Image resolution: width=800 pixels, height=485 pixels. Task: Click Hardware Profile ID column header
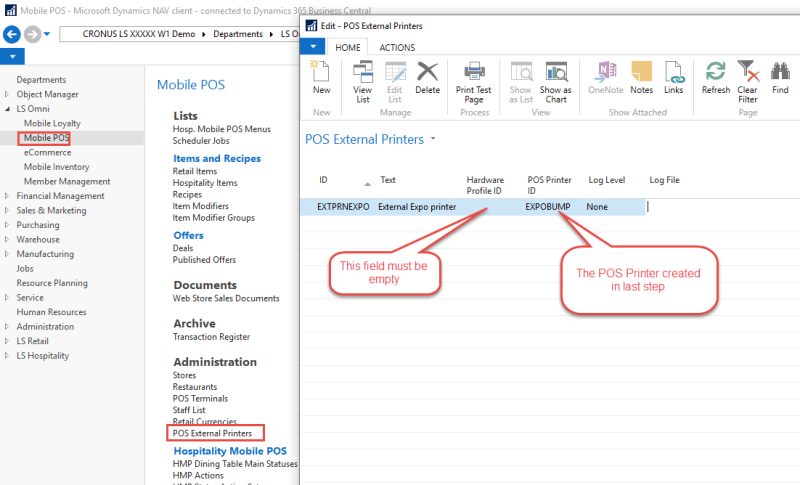tap(485, 185)
